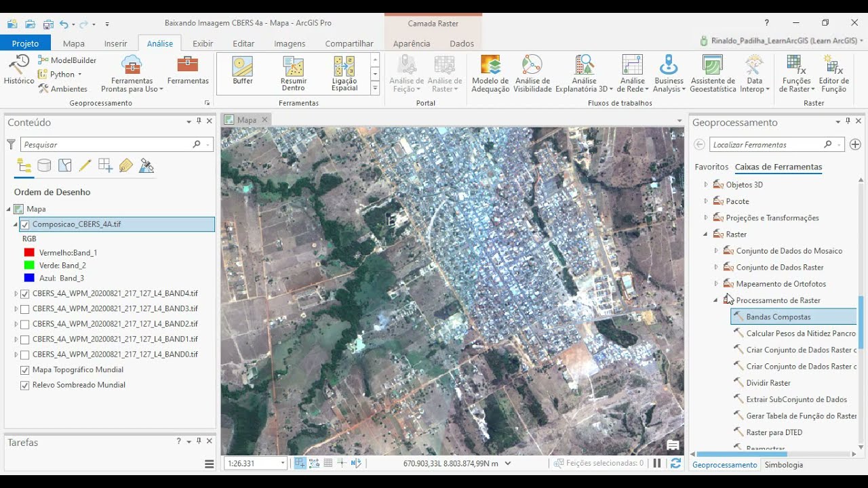The height and width of the screenshot is (488, 868).
Task: Expand the Pacote toolbox
Action: (x=706, y=201)
